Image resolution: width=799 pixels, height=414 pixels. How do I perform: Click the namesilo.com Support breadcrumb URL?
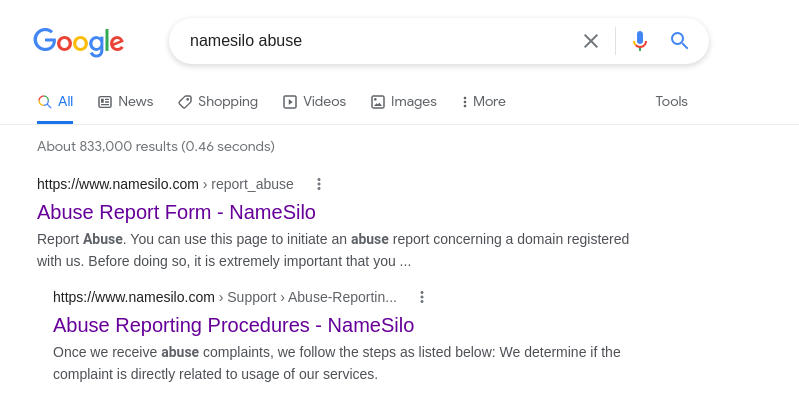click(x=225, y=297)
